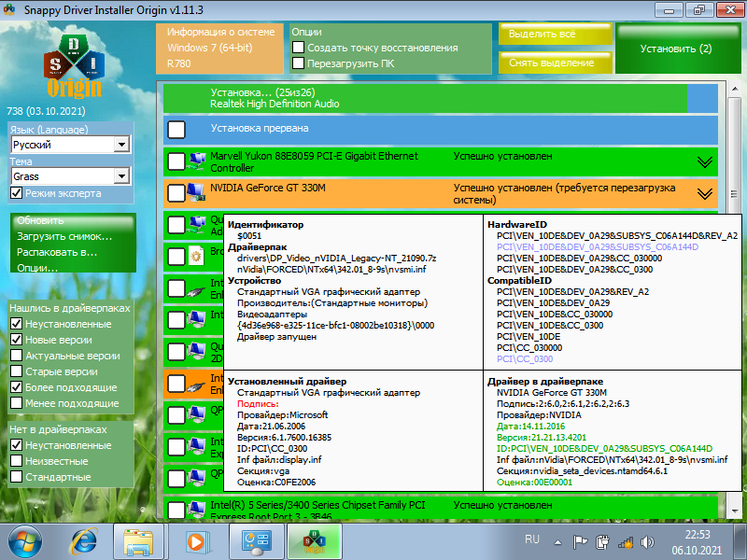Launch Windows Media Player from taskbar
Viewport: 747px width, 560px height.
[x=198, y=540]
